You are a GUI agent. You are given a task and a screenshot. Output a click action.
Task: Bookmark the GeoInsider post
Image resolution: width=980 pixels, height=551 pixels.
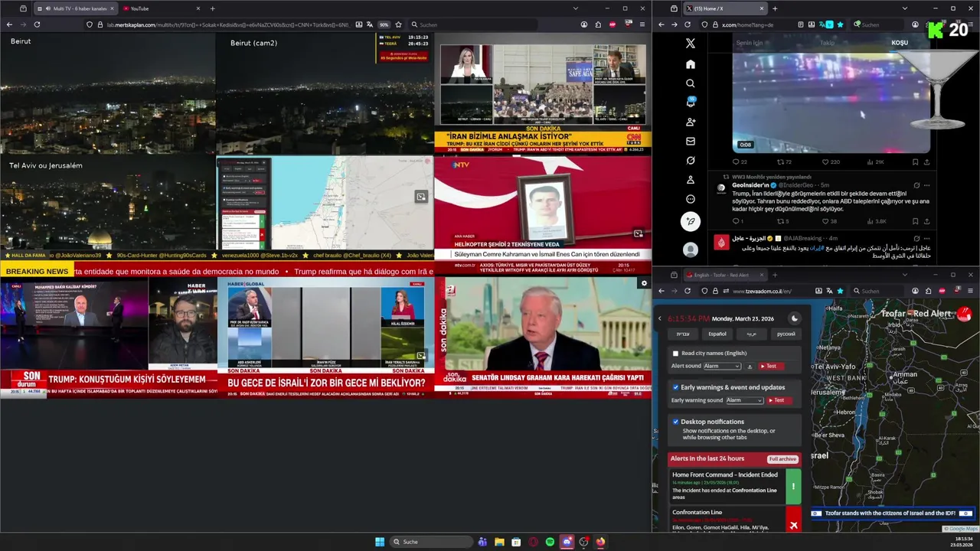pyautogui.click(x=915, y=222)
